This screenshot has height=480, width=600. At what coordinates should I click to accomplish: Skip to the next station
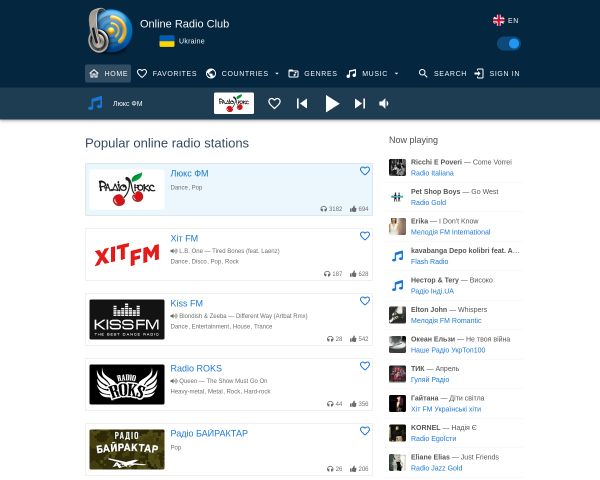(360, 103)
